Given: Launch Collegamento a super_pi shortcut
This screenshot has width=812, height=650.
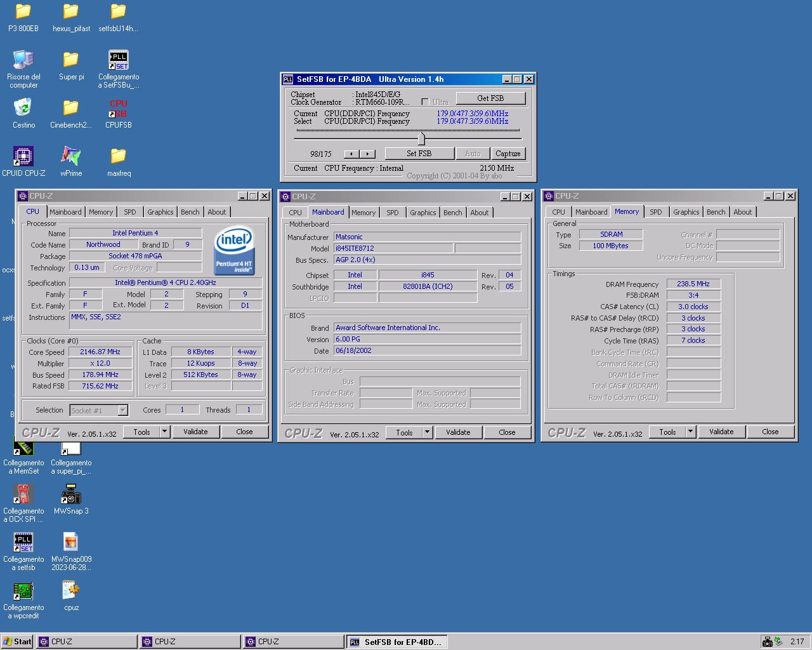Looking at the screenshot, I should point(71,447).
